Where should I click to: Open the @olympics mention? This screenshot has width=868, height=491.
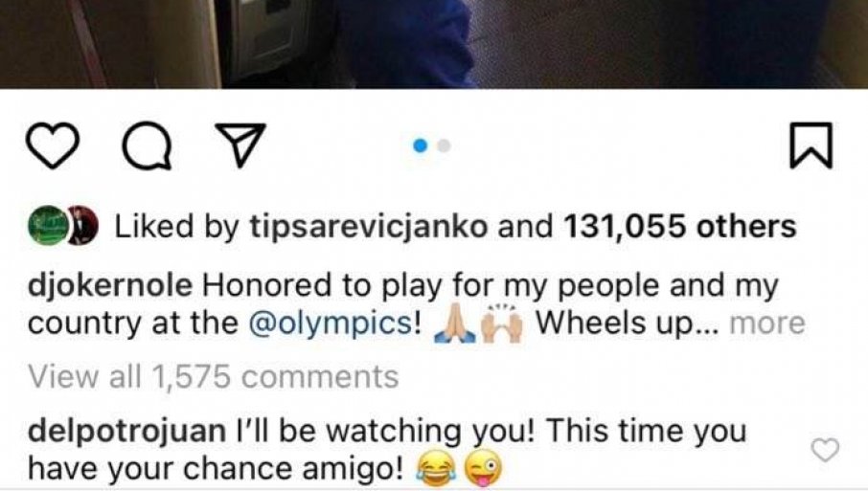331,324
